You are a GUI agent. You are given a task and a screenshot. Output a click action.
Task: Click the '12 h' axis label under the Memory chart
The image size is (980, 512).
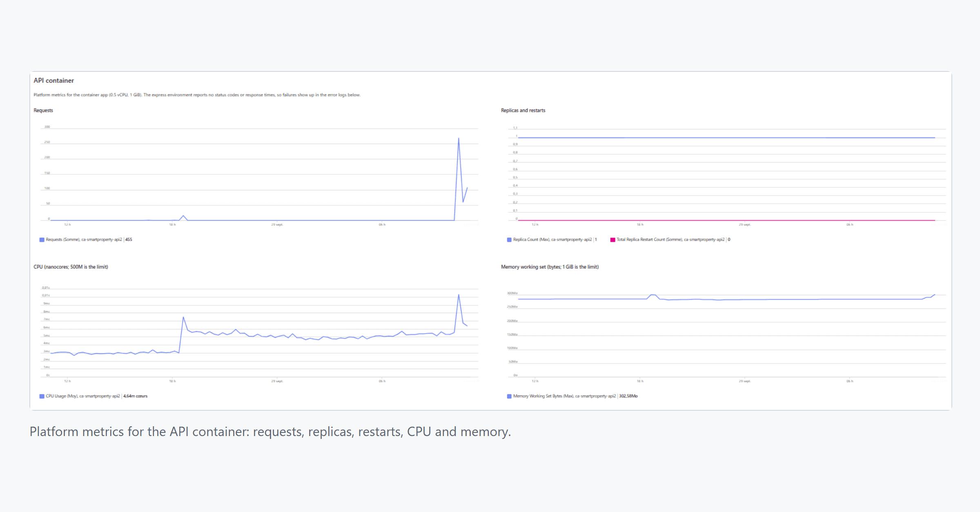tap(535, 381)
